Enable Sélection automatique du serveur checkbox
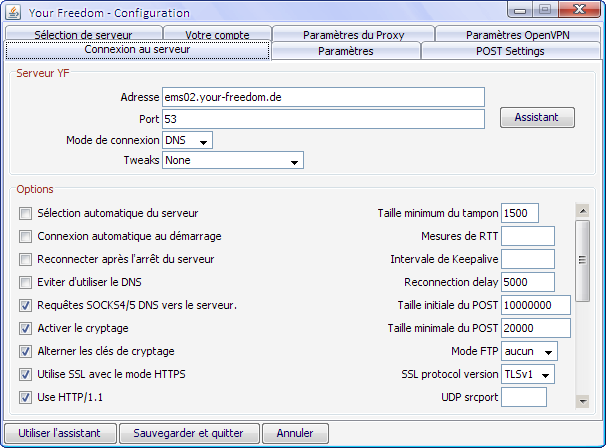This screenshot has width=606, height=448. tap(26, 213)
